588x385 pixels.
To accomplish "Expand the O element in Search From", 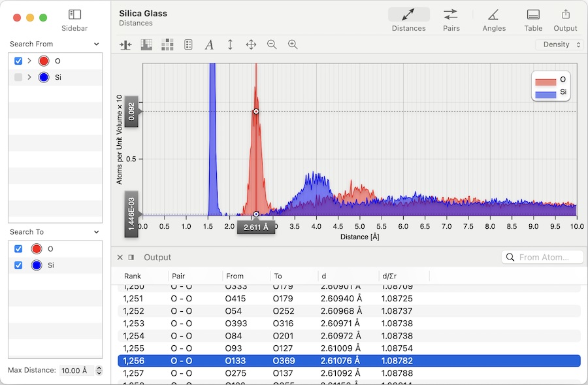I will coord(29,61).
